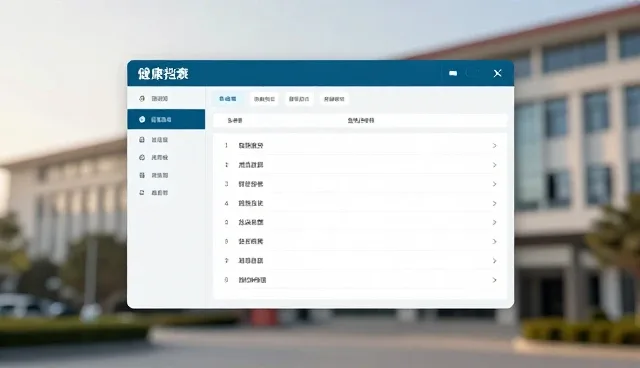
Task: Select the label text of list row 3
Action: 251,184
